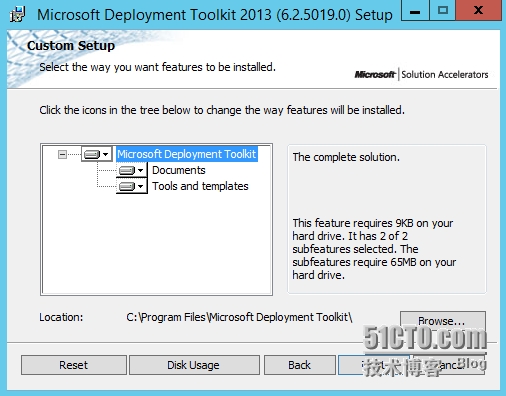Click the 'Location:' label
Viewport: 506px width, 396px height.
click(x=61, y=317)
